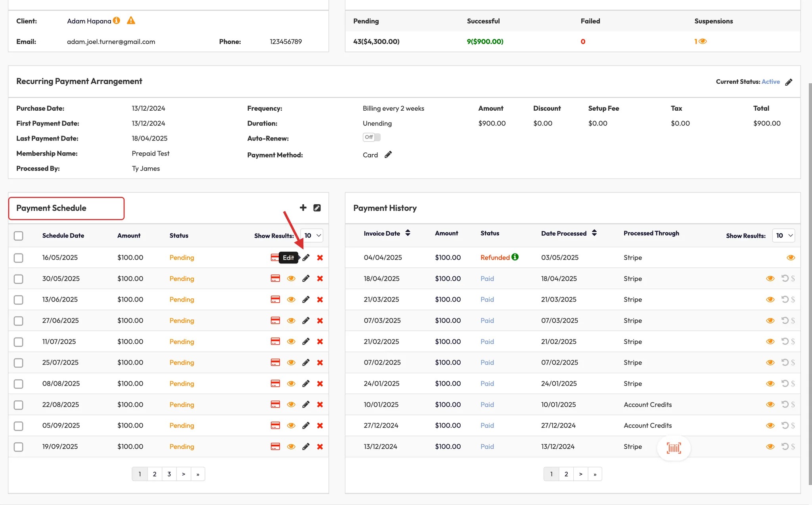Edit the 16/05/2025 scheduled payment with pencil

pyautogui.click(x=306, y=258)
